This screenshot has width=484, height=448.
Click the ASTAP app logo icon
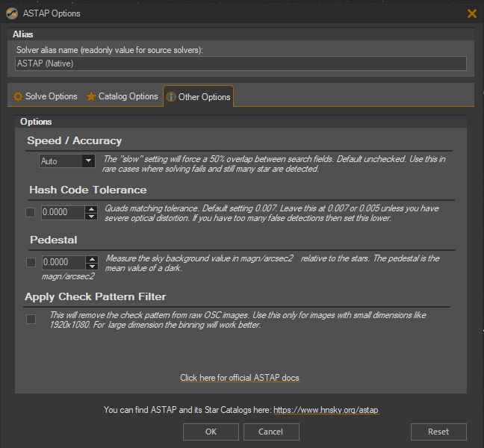point(12,13)
